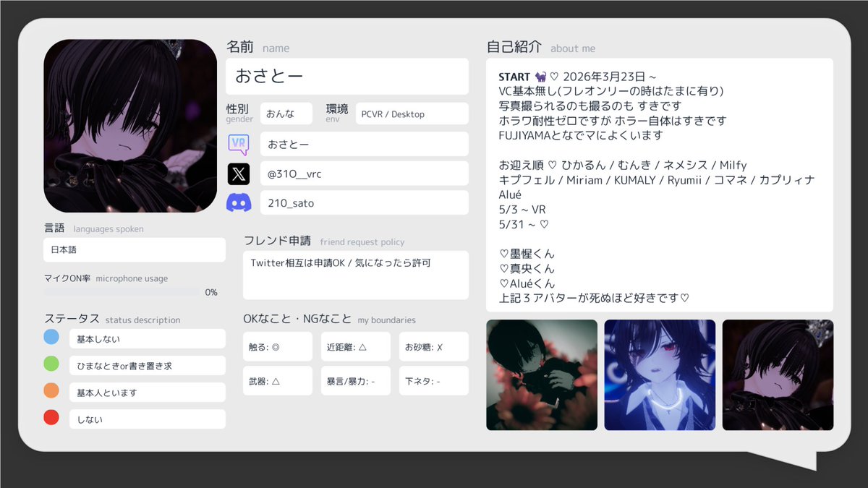Click the line FUJIYAMAとなでマによくいます
The width and height of the screenshot is (868, 488).
point(581,135)
